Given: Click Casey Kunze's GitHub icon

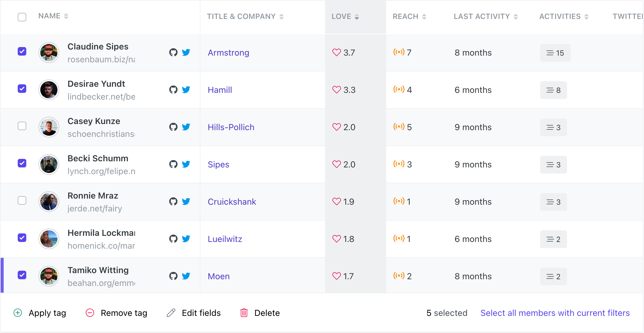Looking at the screenshot, I should pos(173,127).
